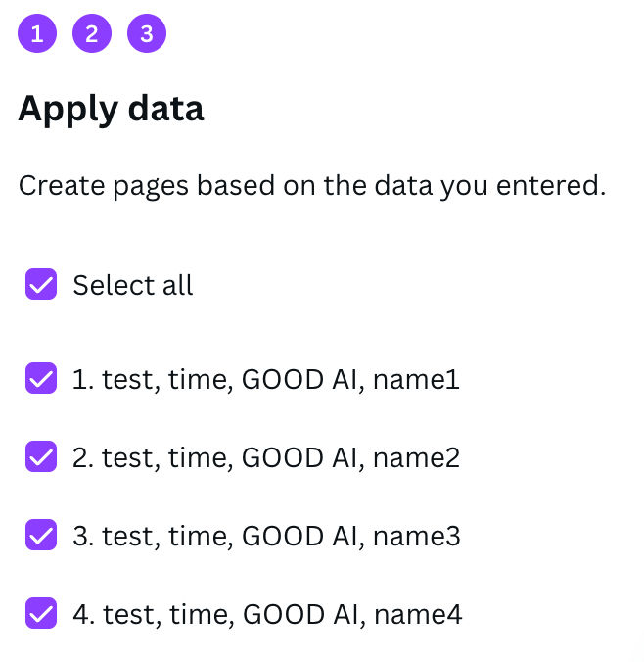This screenshot has width=644, height=662.
Task: Jump to step 2 circle
Action: (92, 34)
